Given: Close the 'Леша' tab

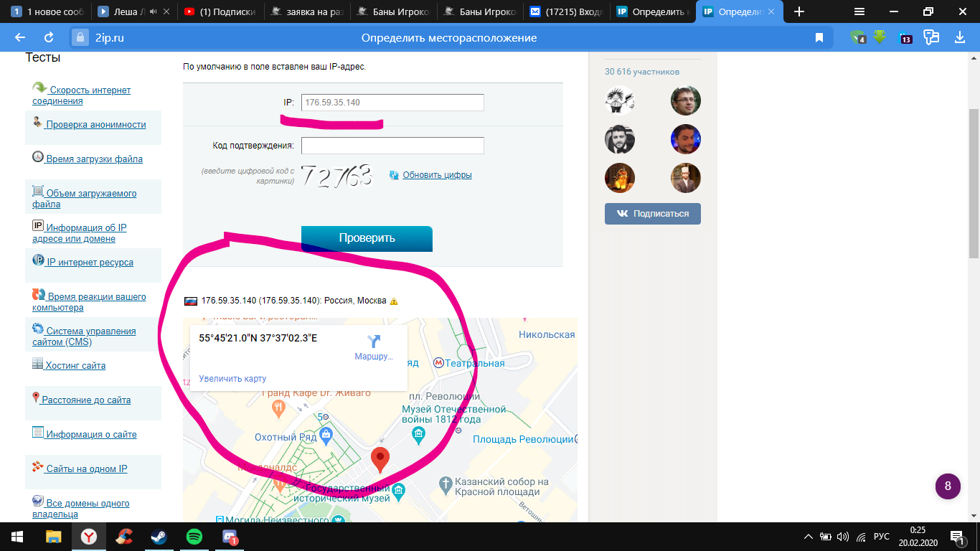Looking at the screenshot, I should click(x=166, y=11).
